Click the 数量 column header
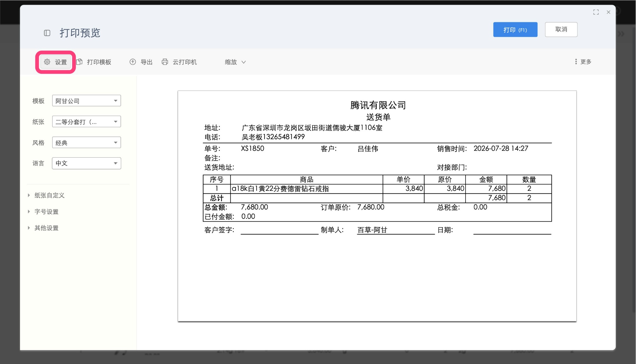This screenshot has width=636, height=364. click(x=529, y=180)
